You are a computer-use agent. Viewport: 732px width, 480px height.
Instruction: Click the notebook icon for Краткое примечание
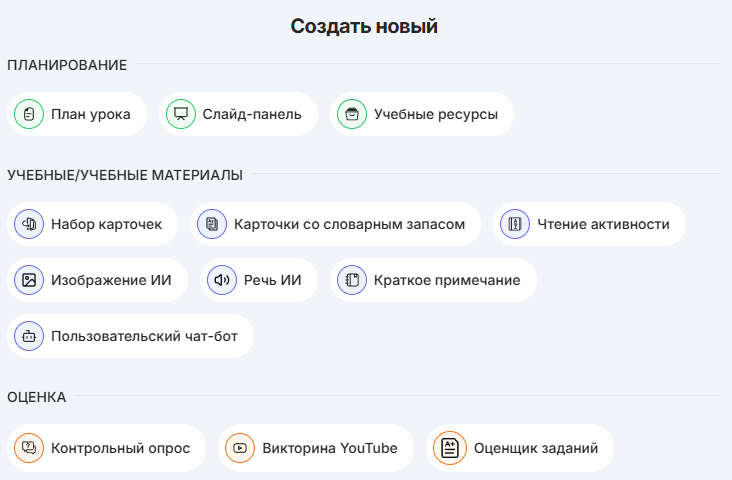(x=352, y=280)
